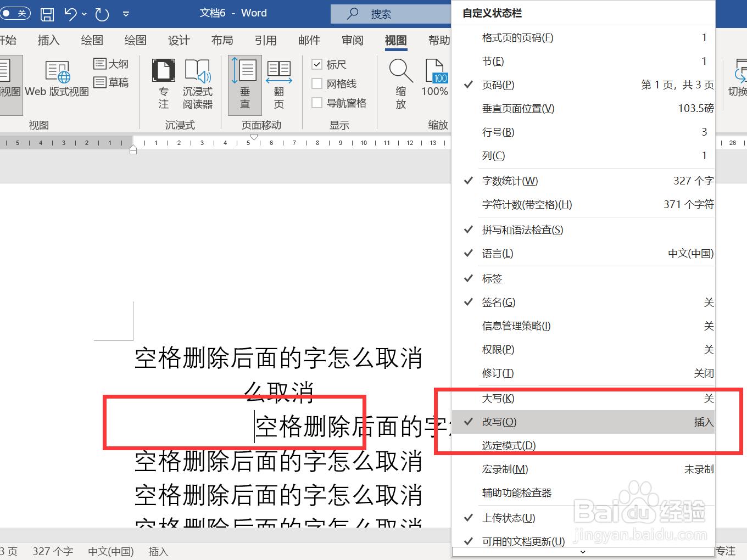Image resolution: width=747 pixels, height=560 pixels.
Task: Disable the Ruler checkbox
Action: pos(317,64)
